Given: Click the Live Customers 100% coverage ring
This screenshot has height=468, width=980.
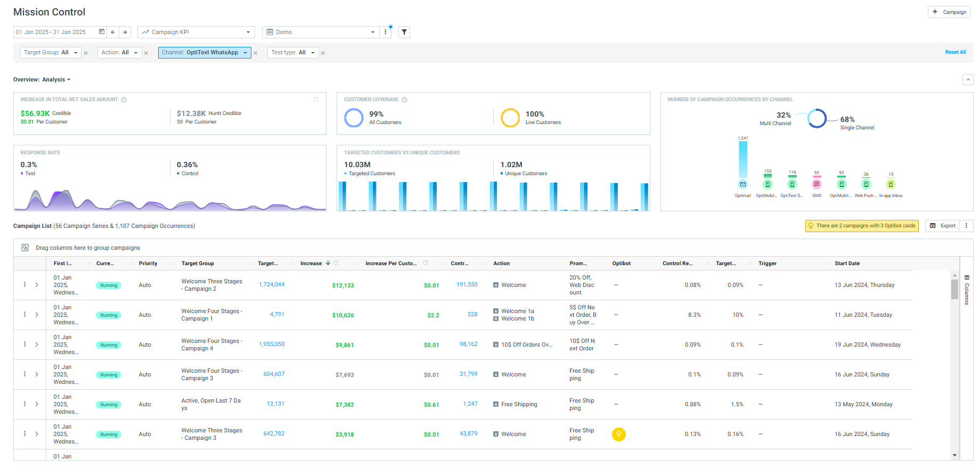Looking at the screenshot, I should (x=510, y=118).
